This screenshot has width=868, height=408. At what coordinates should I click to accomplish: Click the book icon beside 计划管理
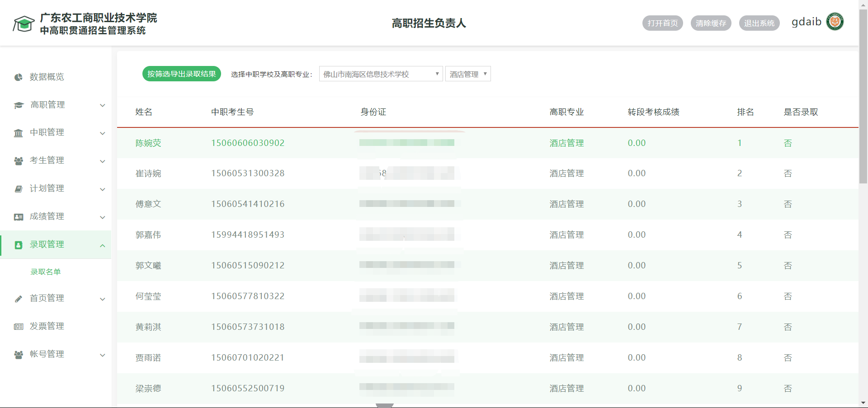pyautogui.click(x=19, y=189)
